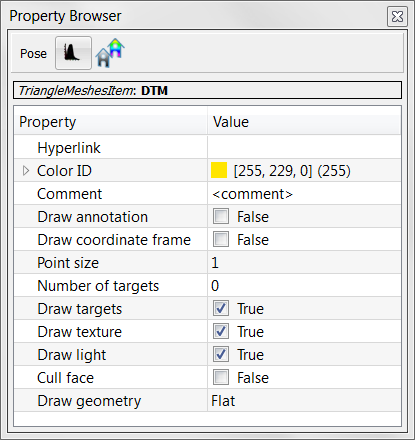Open the histogram icon button

[x=73, y=53]
